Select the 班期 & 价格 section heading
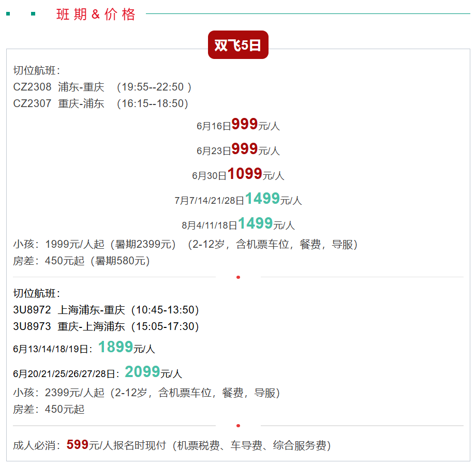 96,14
